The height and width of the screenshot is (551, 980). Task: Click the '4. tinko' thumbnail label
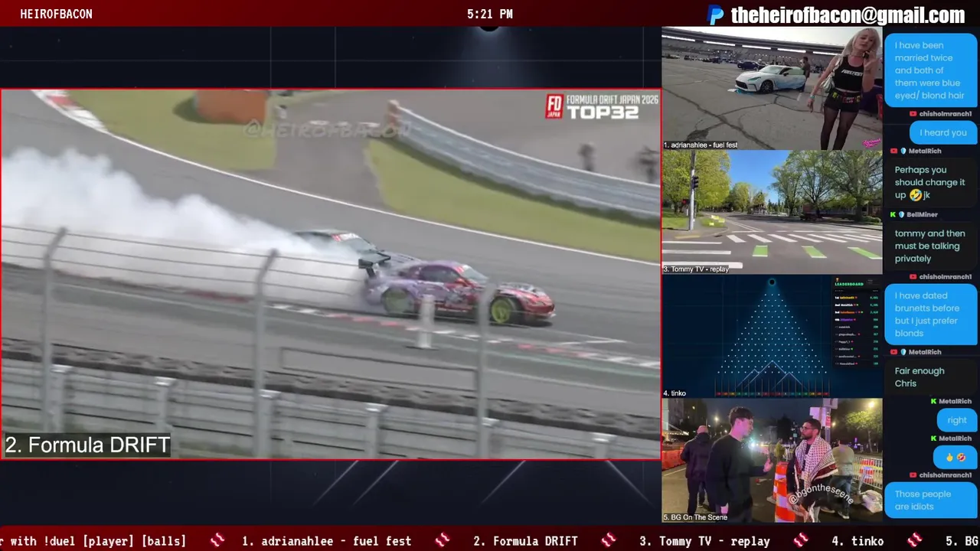pyautogui.click(x=675, y=393)
